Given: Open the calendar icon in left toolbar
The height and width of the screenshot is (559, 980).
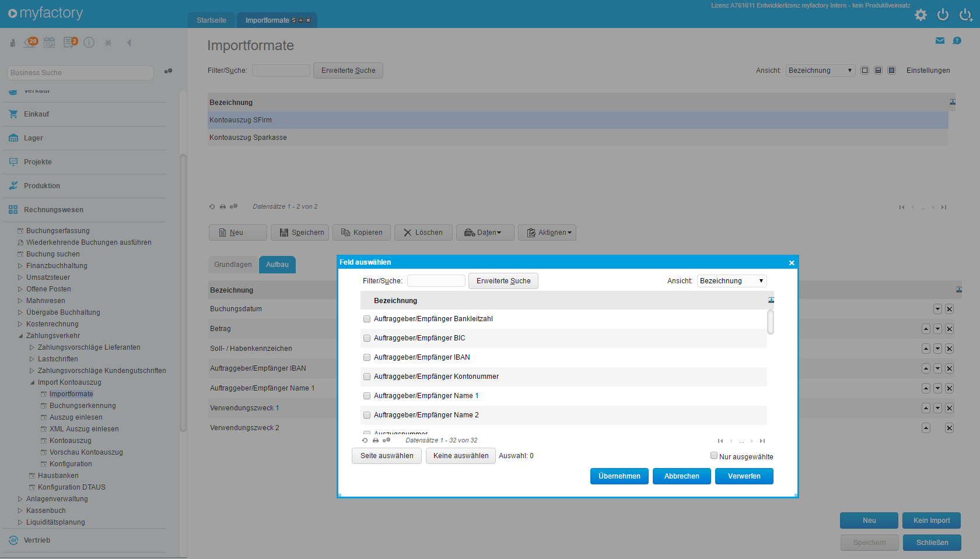Looking at the screenshot, I should pyautogui.click(x=49, y=43).
